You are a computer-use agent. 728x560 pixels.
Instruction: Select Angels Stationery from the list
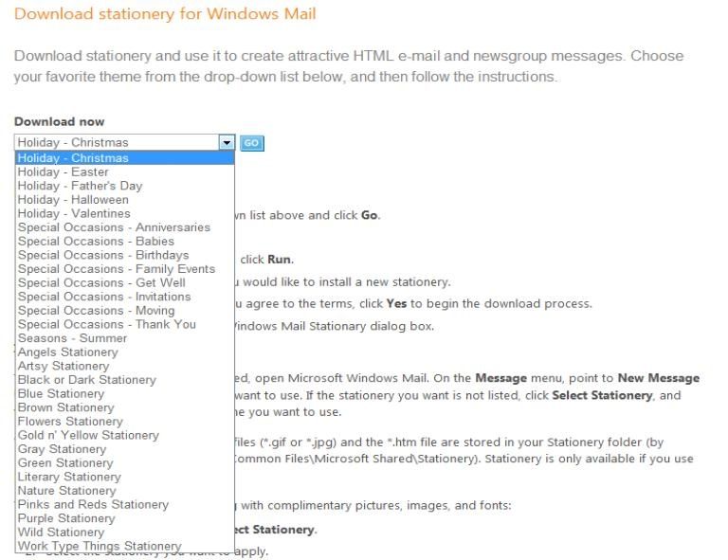pos(67,352)
